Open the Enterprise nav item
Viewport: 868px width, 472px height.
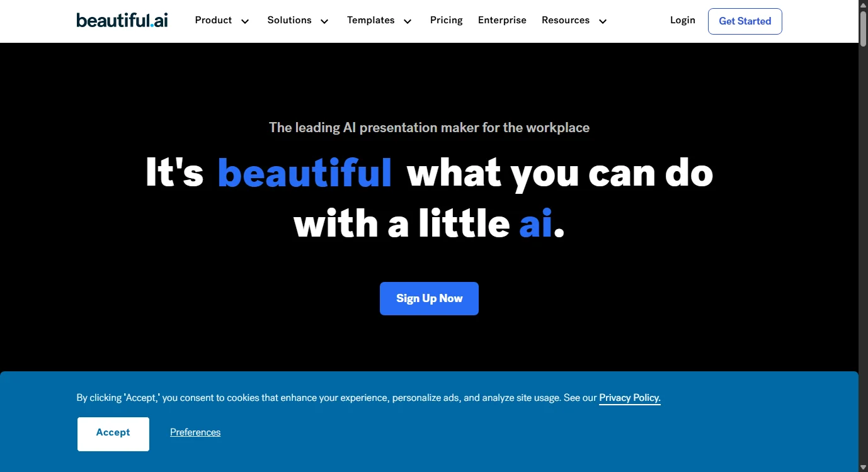(502, 20)
